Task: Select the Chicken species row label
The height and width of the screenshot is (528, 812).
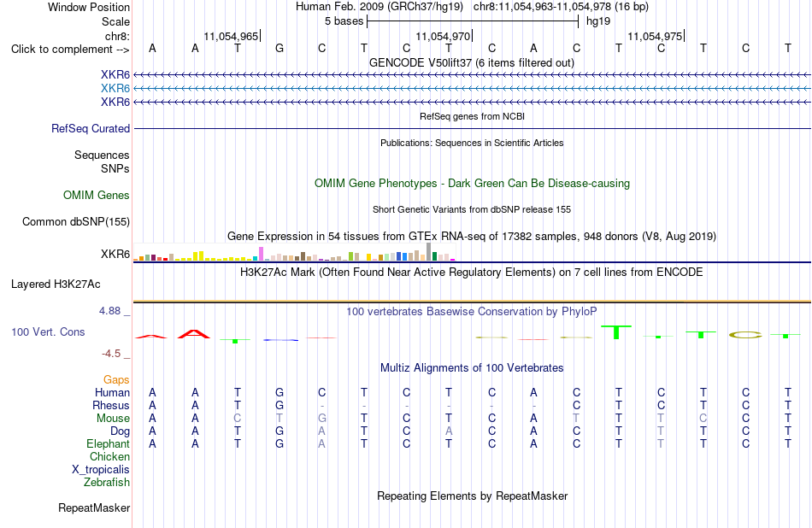Action: pos(109,456)
